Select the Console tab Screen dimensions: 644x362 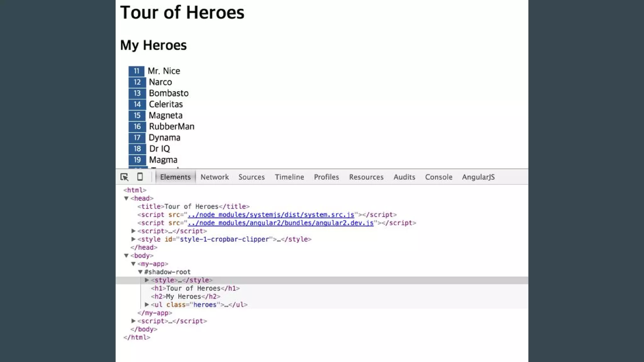(x=438, y=177)
